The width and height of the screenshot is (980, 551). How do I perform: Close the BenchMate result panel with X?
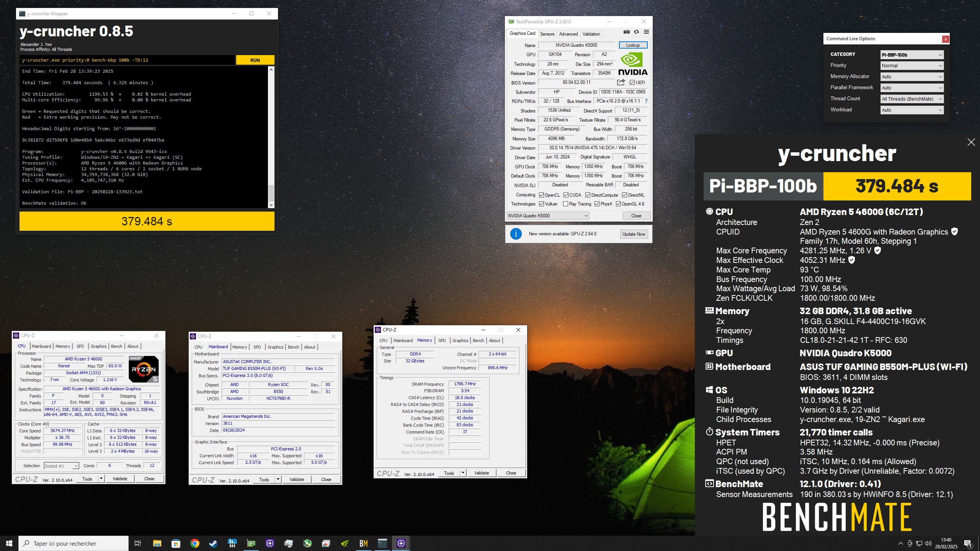[971, 142]
